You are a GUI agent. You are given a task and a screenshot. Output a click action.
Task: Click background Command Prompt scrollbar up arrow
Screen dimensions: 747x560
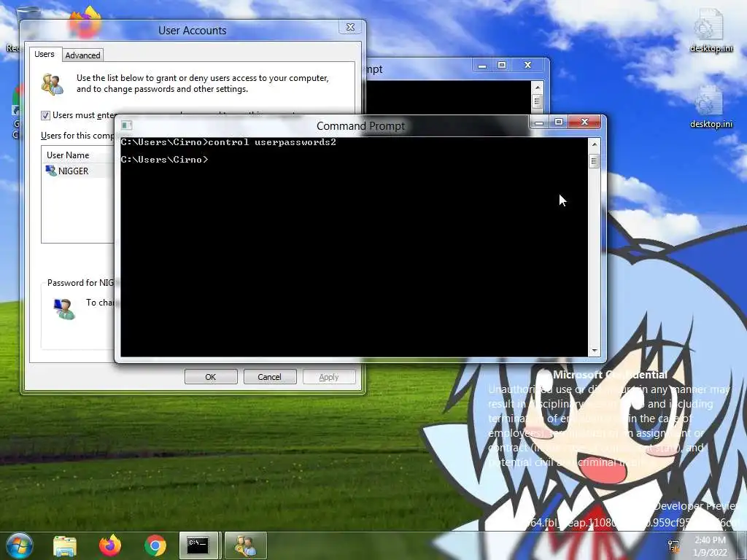(537, 87)
